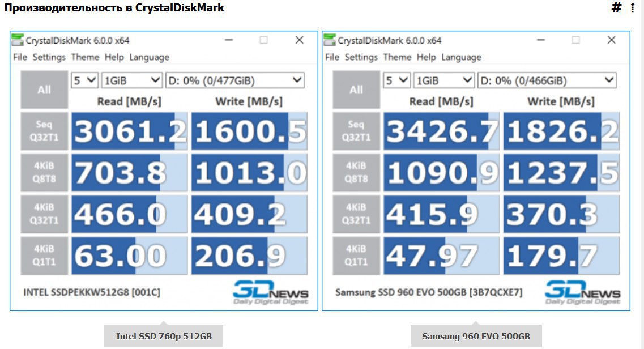Click Samsung 4KiB Q32T1 write value 370.3
This screenshot has width=644, height=349.
point(561,214)
